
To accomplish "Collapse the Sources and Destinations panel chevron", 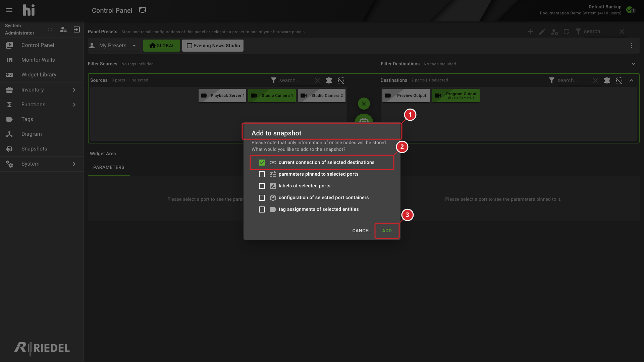I will [631, 80].
